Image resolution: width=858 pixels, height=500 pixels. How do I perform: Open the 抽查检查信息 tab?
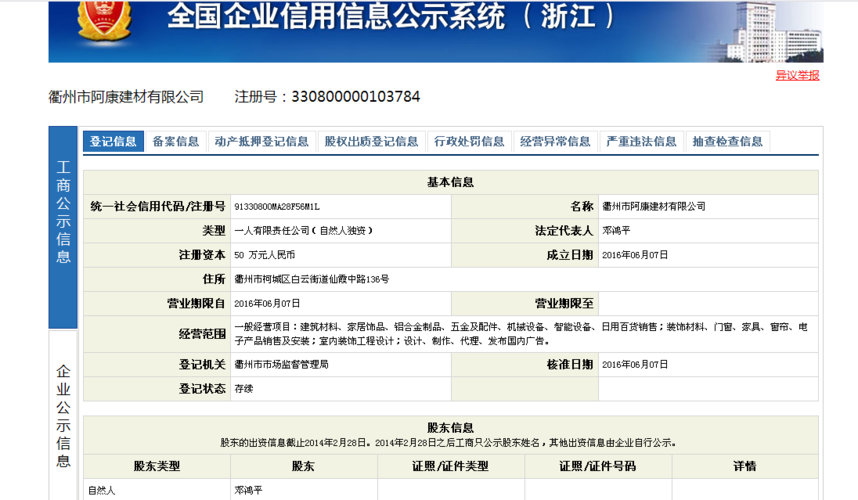pyautogui.click(x=727, y=141)
